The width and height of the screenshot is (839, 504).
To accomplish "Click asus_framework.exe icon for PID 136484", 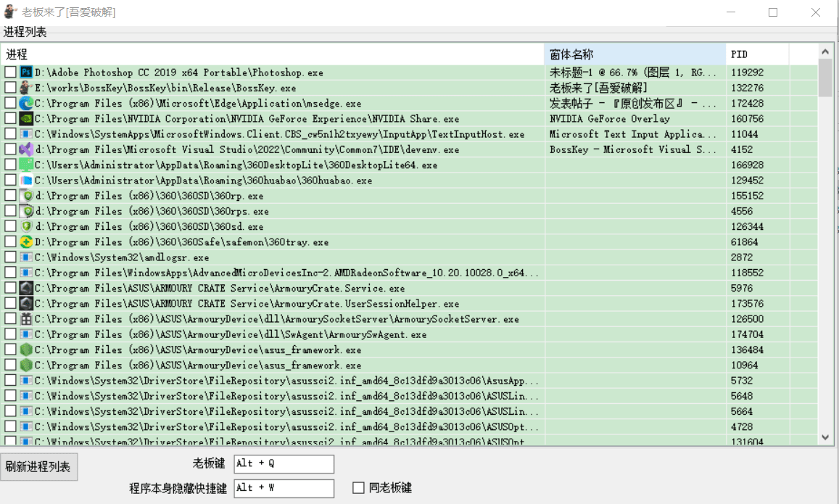I will point(26,350).
